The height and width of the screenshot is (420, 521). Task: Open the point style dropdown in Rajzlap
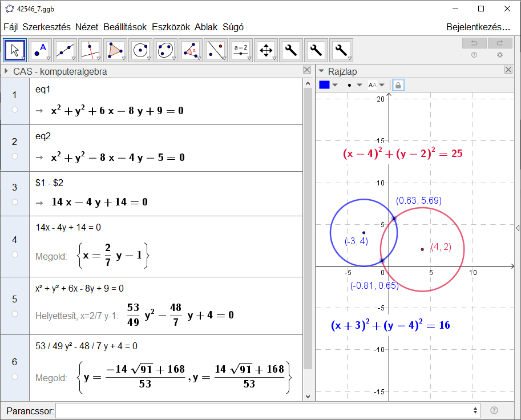[x=354, y=85]
